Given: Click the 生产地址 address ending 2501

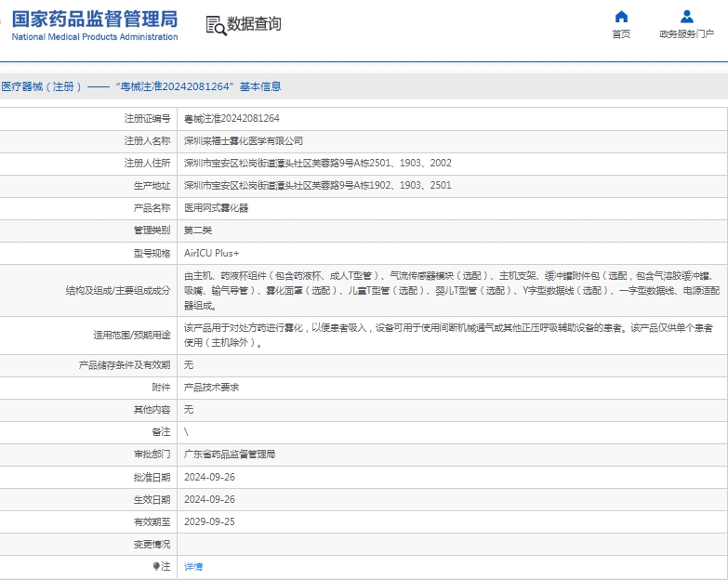Looking at the screenshot, I should tap(318, 185).
